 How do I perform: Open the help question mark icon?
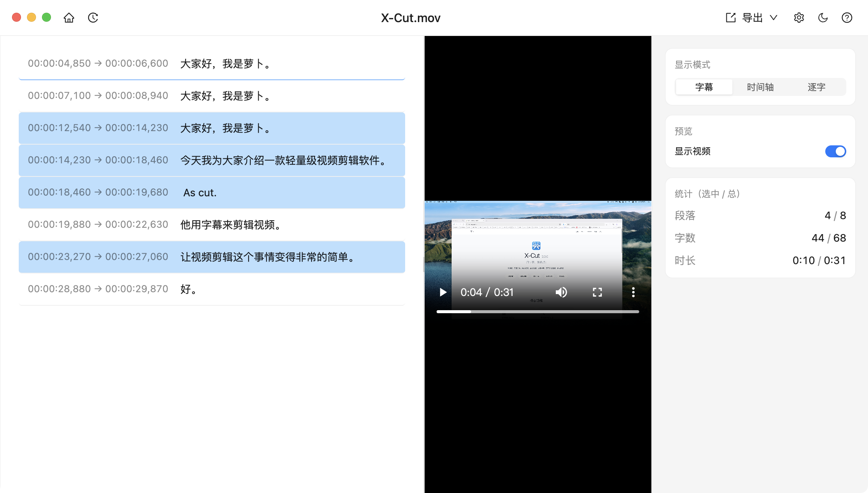point(847,18)
